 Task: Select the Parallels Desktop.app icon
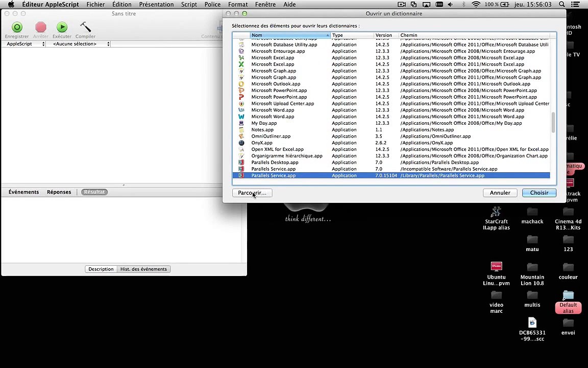click(x=241, y=162)
